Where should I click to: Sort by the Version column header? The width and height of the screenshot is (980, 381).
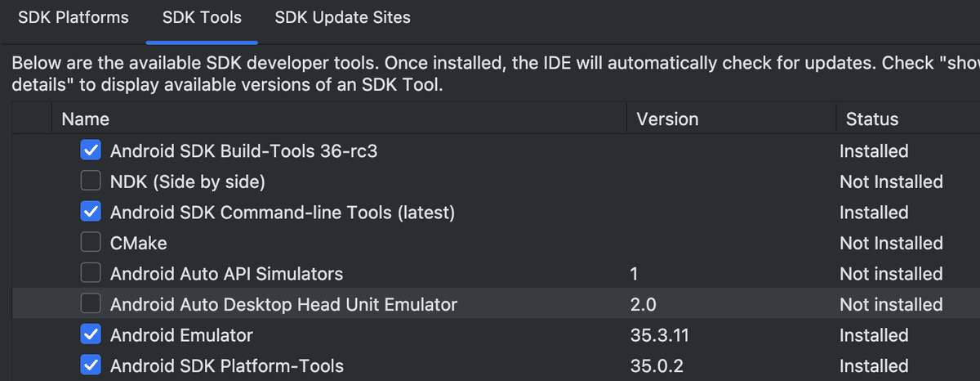(667, 119)
